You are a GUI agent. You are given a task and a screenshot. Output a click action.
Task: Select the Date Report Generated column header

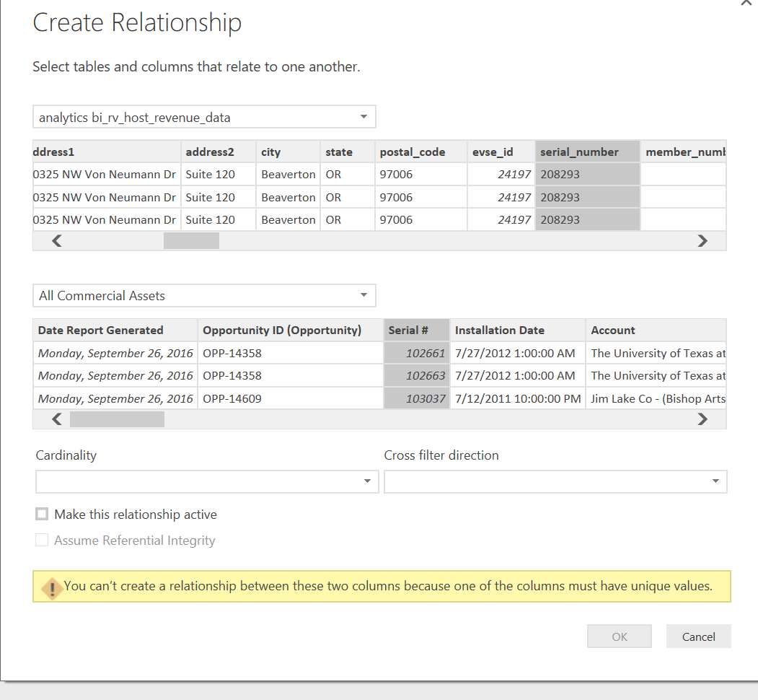pos(115,331)
